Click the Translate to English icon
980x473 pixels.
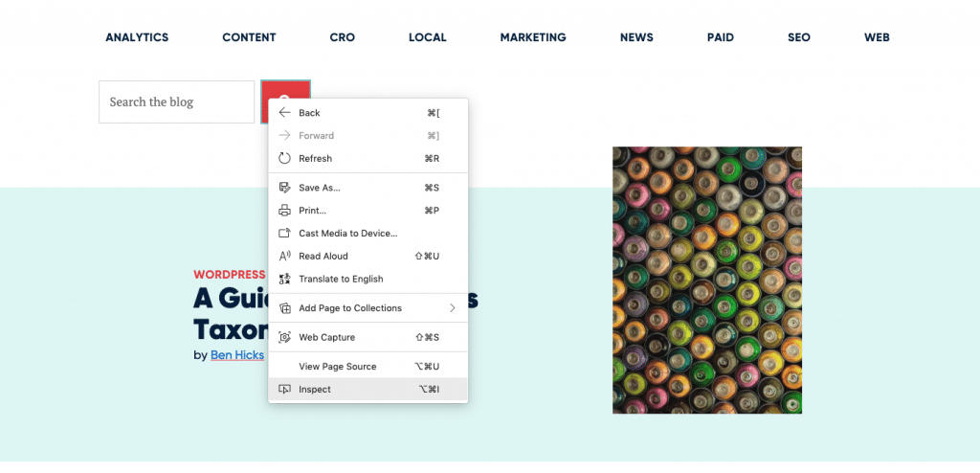[x=284, y=280]
